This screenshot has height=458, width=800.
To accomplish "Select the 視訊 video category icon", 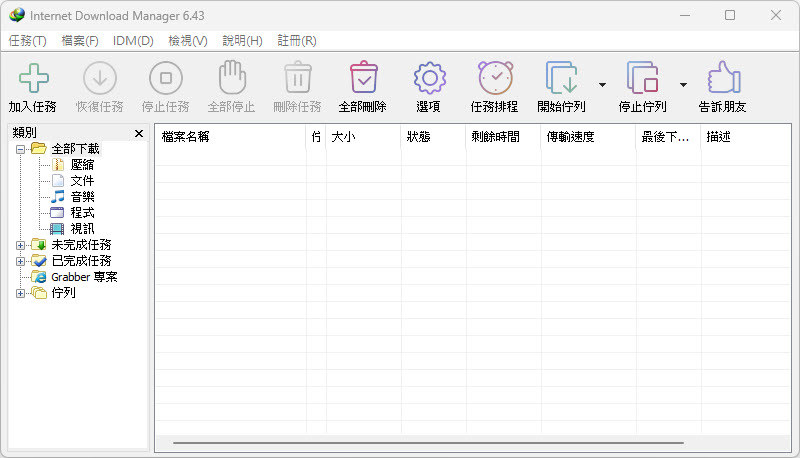I will [x=57, y=228].
